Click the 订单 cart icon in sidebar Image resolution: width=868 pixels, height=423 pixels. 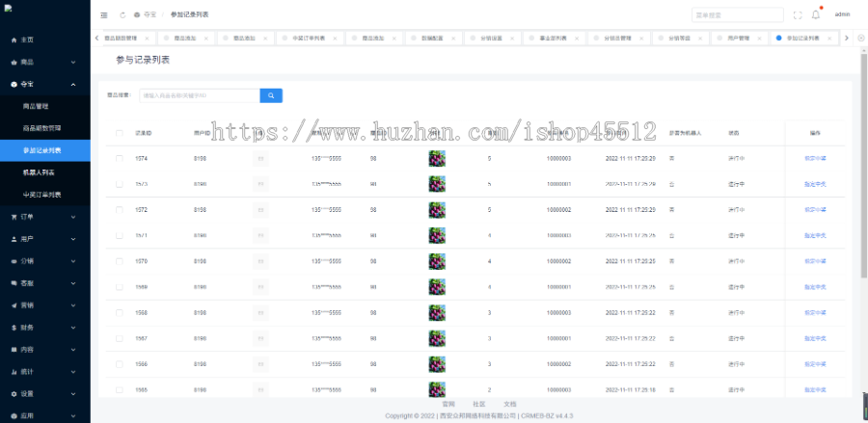pos(14,218)
